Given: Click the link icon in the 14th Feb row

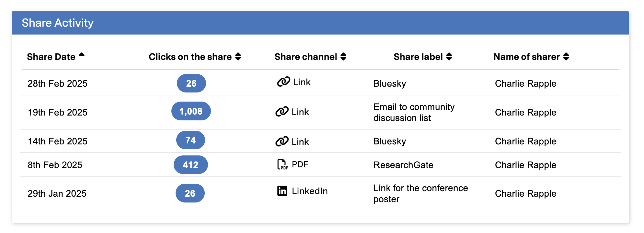Looking at the screenshot, I should coord(282,141).
